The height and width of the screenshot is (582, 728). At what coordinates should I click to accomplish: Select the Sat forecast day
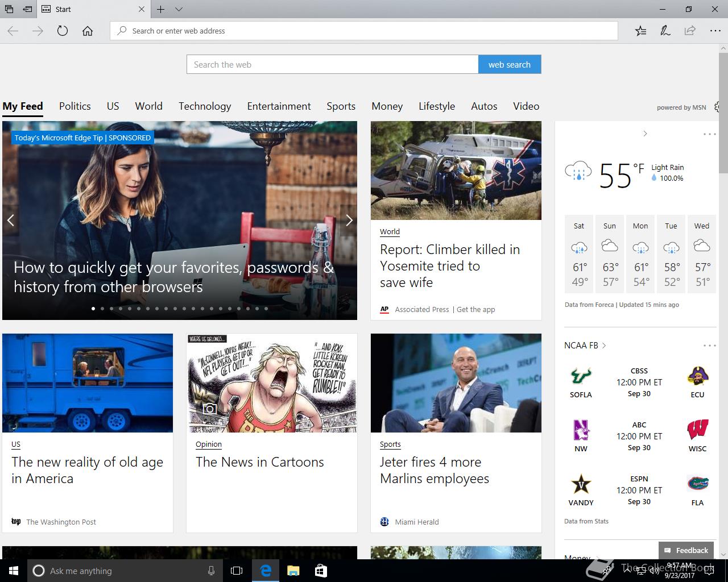click(x=579, y=253)
